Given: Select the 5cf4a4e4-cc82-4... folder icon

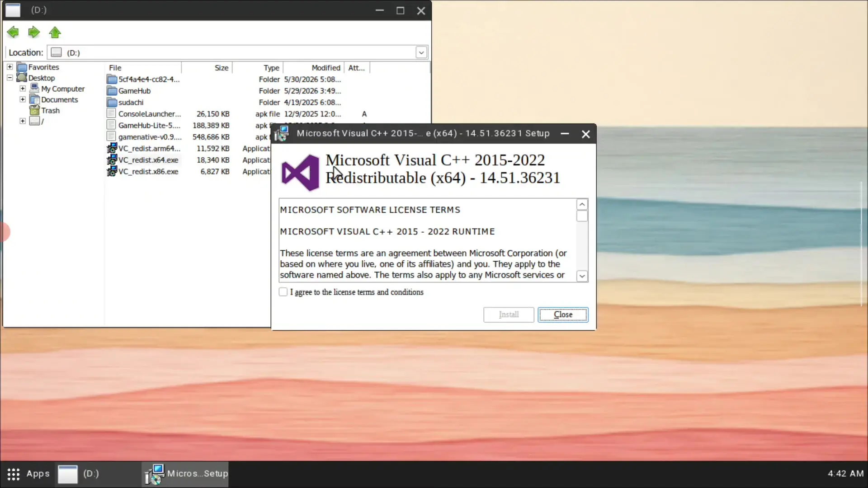Looking at the screenshot, I should (112, 80).
